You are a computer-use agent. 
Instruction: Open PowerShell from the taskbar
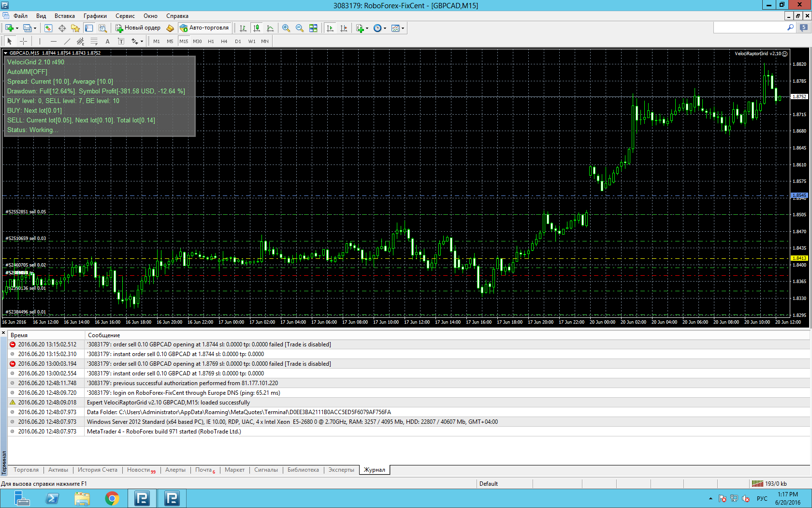tap(52, 498)
